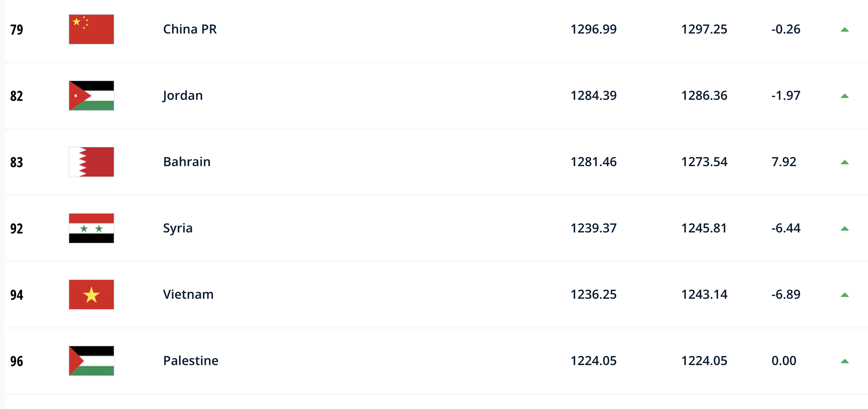Open the Syria team link

point(178,229)
